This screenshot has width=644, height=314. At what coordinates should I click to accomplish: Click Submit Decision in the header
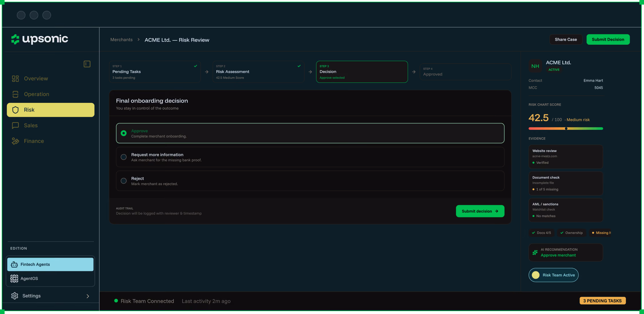pyautogui.click(x=608, y=40)
